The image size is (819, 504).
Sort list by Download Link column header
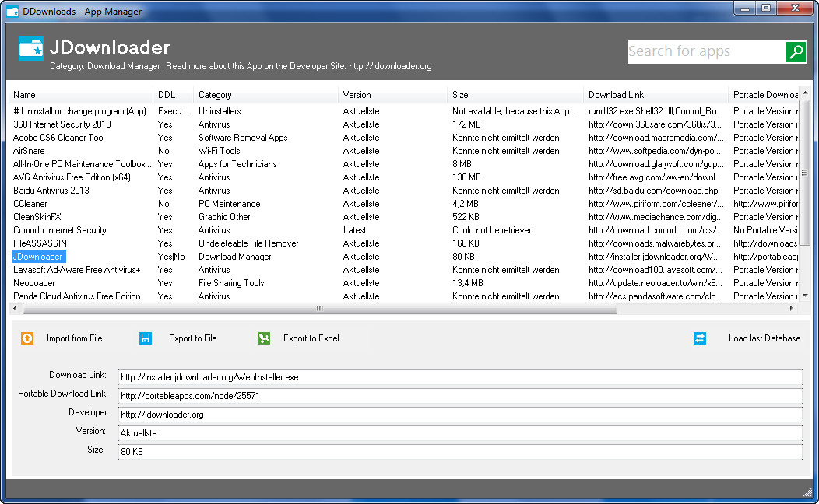[x=656, y=95]
